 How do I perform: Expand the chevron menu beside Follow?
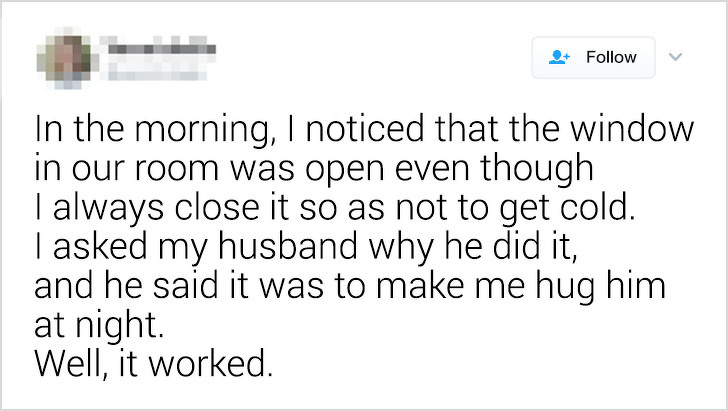(x=676, y=57)
